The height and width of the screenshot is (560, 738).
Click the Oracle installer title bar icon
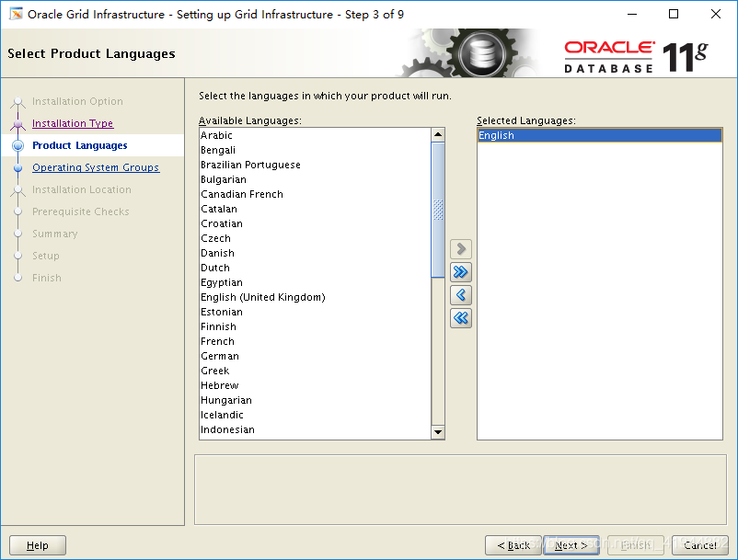point(16,14)
